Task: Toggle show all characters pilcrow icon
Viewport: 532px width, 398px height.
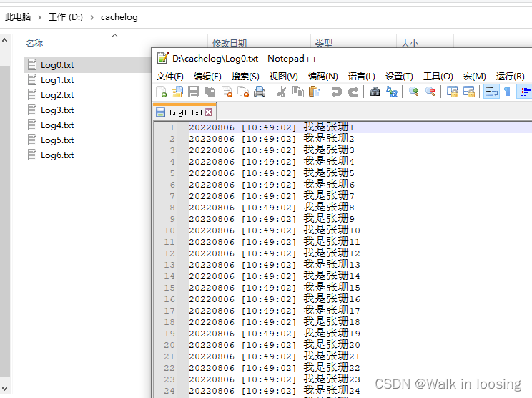Action: pos(507,92)
